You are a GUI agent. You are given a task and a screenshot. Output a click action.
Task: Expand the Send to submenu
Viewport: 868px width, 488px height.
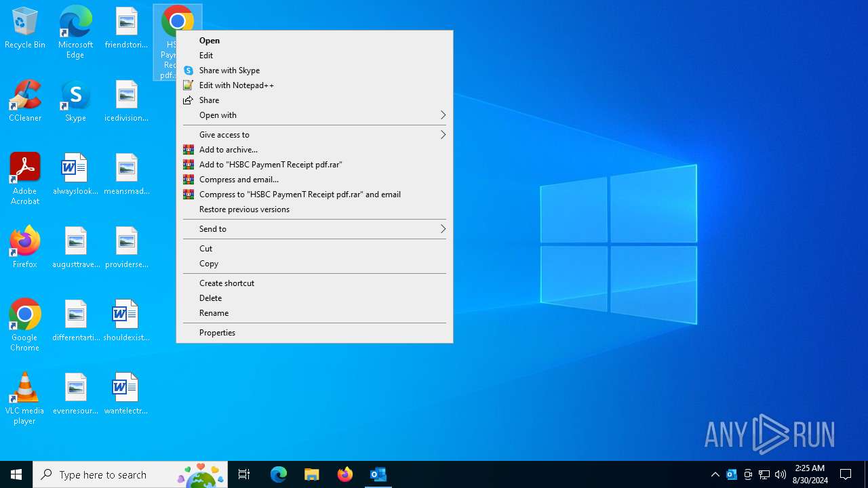[315, 229]
